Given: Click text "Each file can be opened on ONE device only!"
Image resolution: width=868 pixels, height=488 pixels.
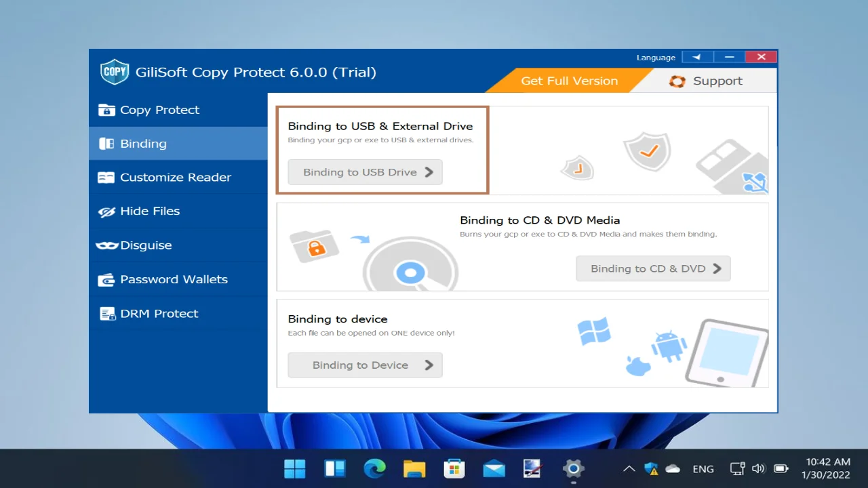Looking at the screenshot, I should [372, 333].
